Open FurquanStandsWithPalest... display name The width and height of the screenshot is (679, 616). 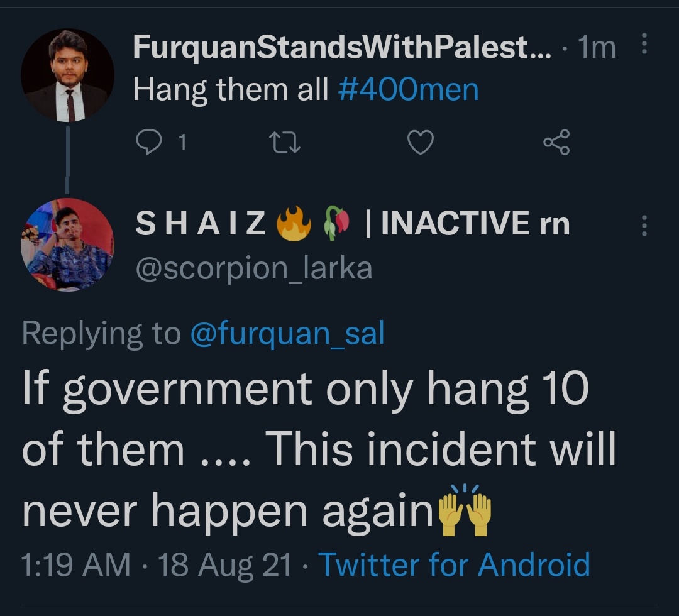coord(342,47)
